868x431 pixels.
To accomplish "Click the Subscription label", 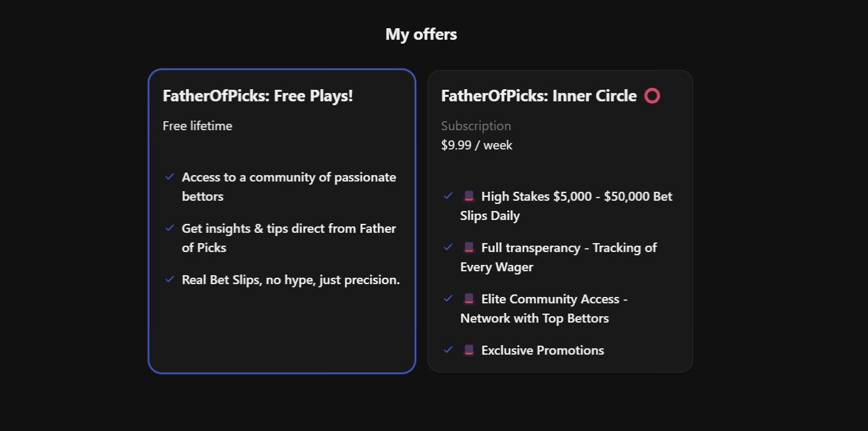I will tap(476, 125).
